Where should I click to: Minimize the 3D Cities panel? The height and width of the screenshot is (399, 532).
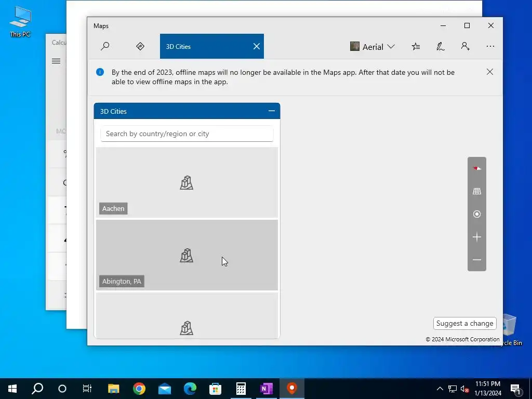(271, 111)
